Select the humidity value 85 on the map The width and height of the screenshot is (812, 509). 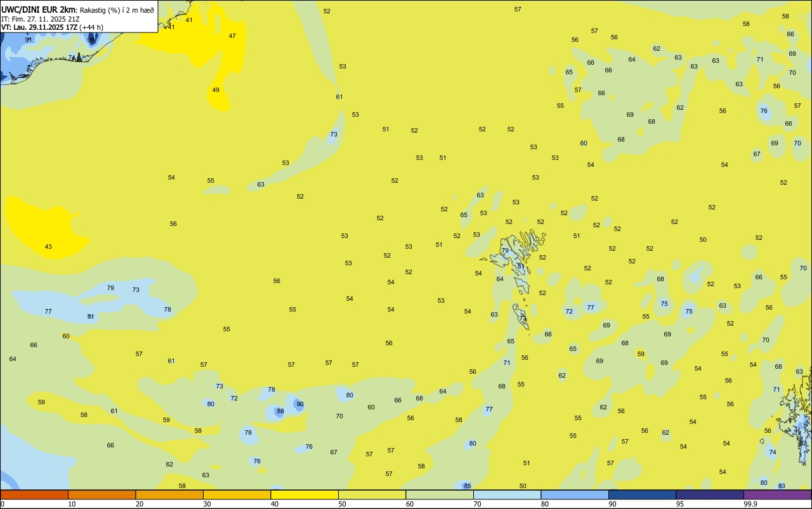(x=468, y=486)
